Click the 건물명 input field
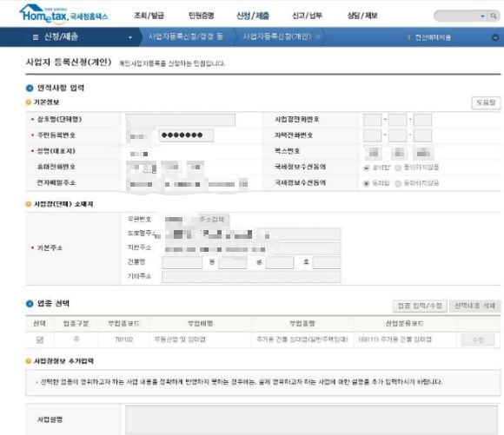The image size is (504, 435). click(182, 262)
